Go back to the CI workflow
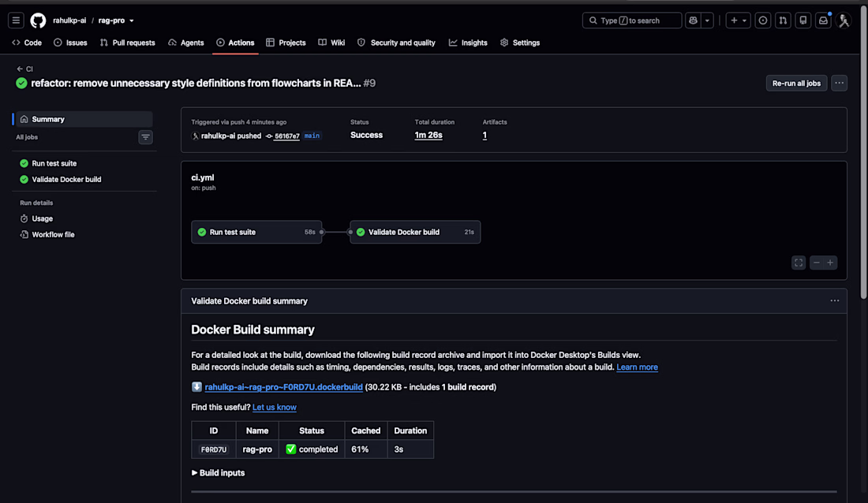Screen dimensions: 868x503 click(25, 69)
